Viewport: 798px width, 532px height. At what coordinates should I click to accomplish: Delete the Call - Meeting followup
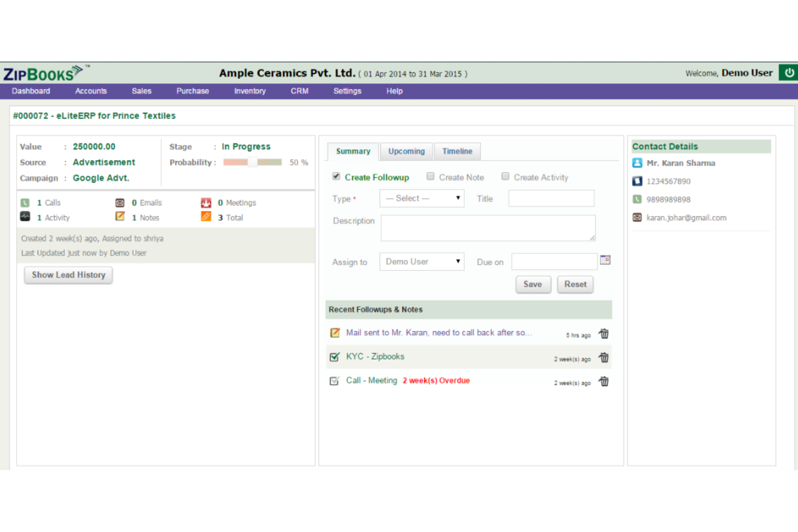604,381
